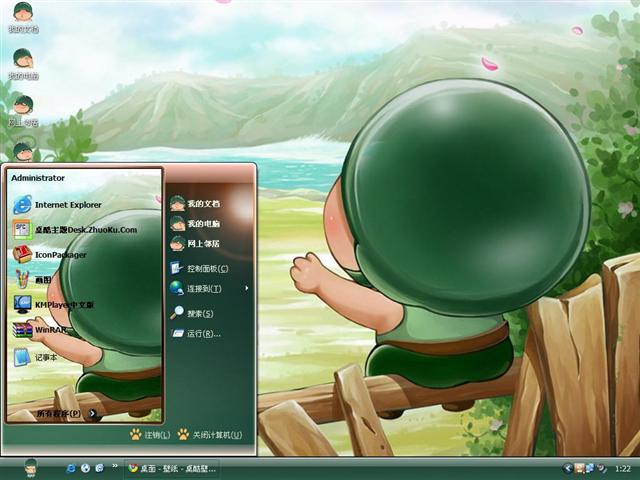
Task: Click the 1:22 taskbar clock
Action: (622, 469)
